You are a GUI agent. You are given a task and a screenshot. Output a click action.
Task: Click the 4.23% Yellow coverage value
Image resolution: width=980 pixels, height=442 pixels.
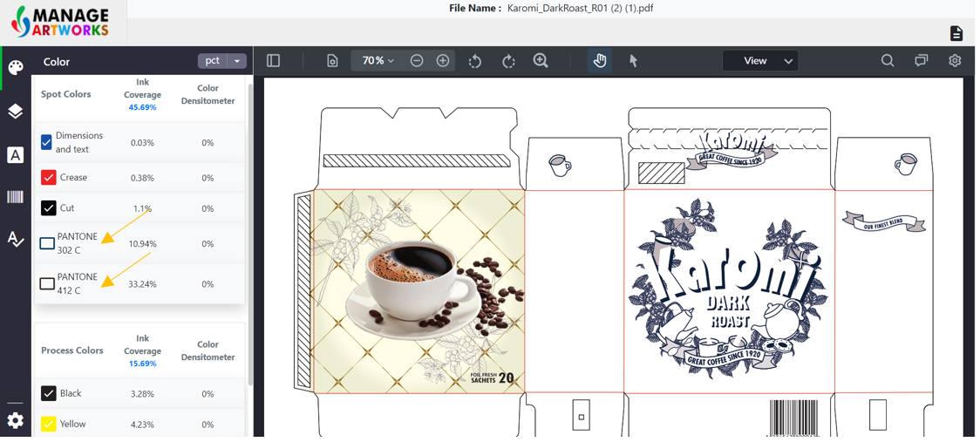coord(142,425)
